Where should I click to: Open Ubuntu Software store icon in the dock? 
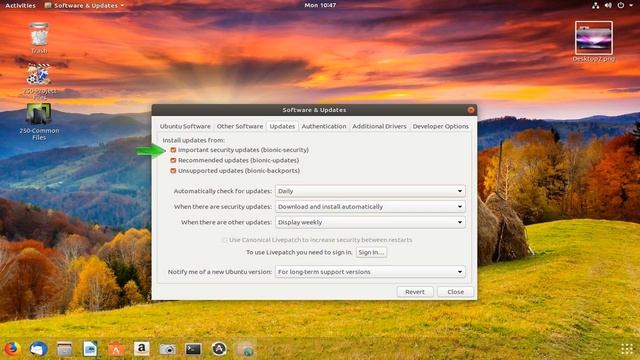point(116,349)
